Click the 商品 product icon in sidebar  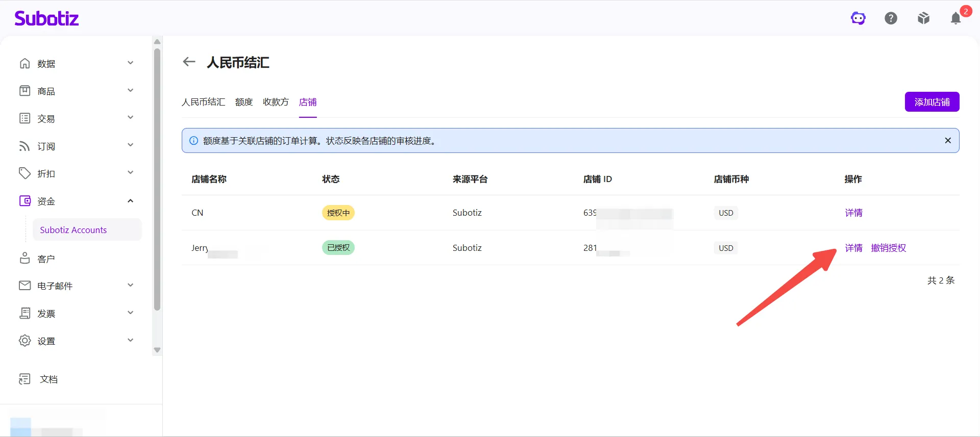[24, 91]
